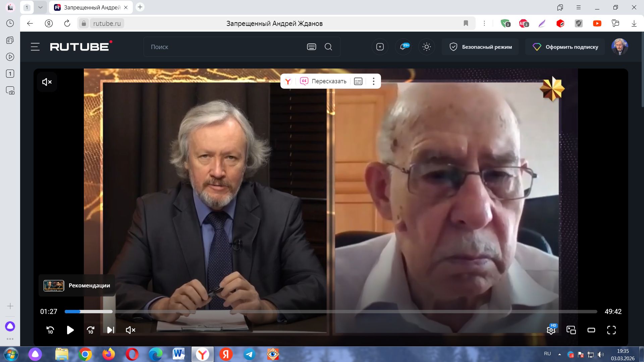Switch to theater wide mode
Viewport: 644px width, 362px height.
click(x=591, y=330)
